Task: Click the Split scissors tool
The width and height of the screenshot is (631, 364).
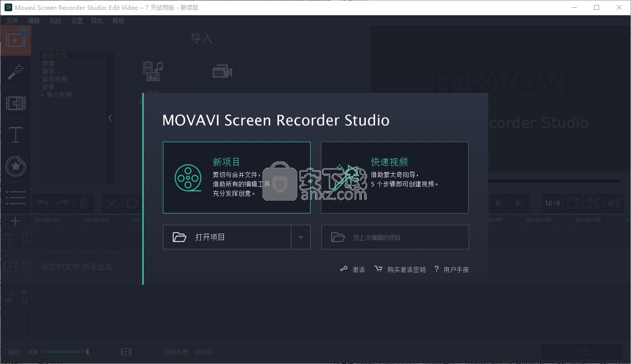Action: click(112, 203)
